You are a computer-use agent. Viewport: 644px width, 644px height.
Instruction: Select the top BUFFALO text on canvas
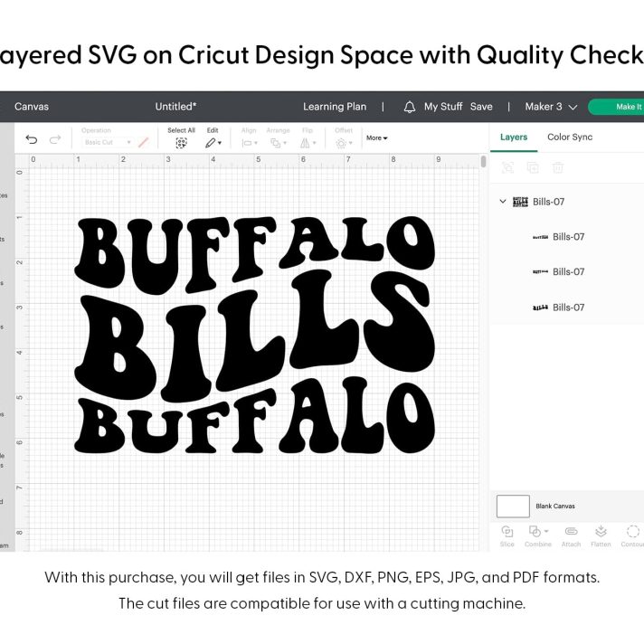(x=255, y=254)
